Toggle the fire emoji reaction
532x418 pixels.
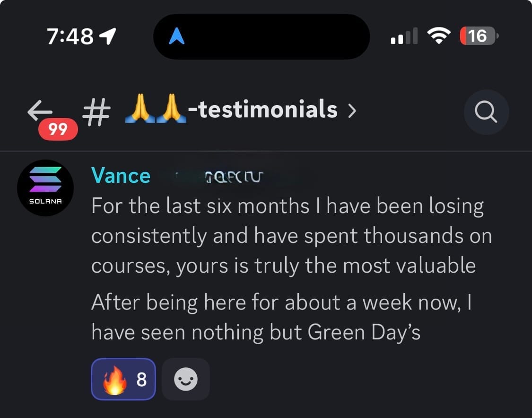[123, 379]
